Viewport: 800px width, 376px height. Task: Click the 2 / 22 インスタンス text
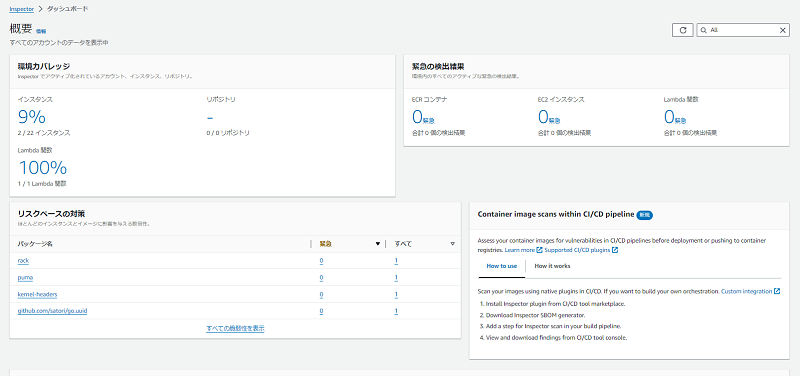tap(44, 133)
